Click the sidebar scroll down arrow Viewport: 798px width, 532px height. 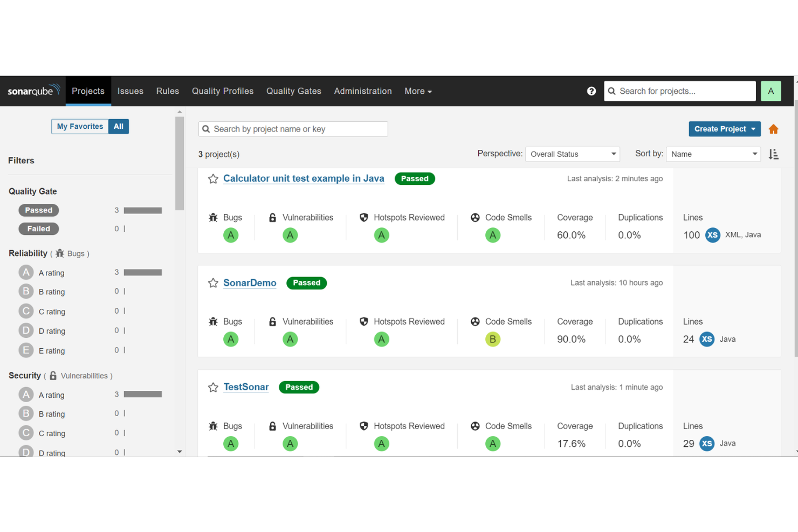pos(180,452)
